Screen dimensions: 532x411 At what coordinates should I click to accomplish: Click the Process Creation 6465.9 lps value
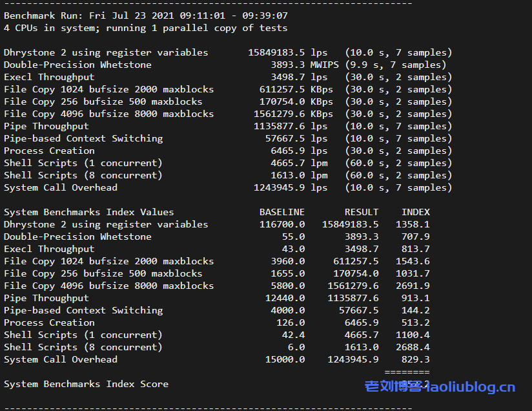[x=299, y=151]
